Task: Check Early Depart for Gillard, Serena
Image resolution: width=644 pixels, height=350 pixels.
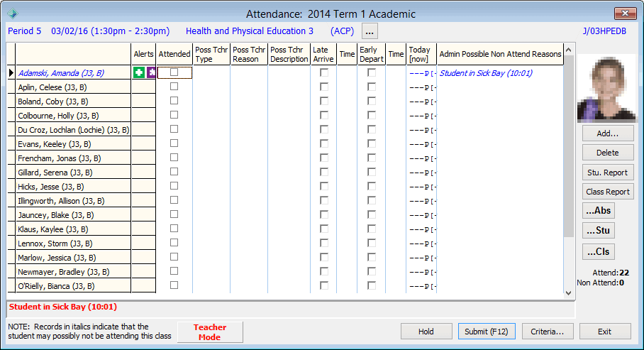Action: (372, 172)
